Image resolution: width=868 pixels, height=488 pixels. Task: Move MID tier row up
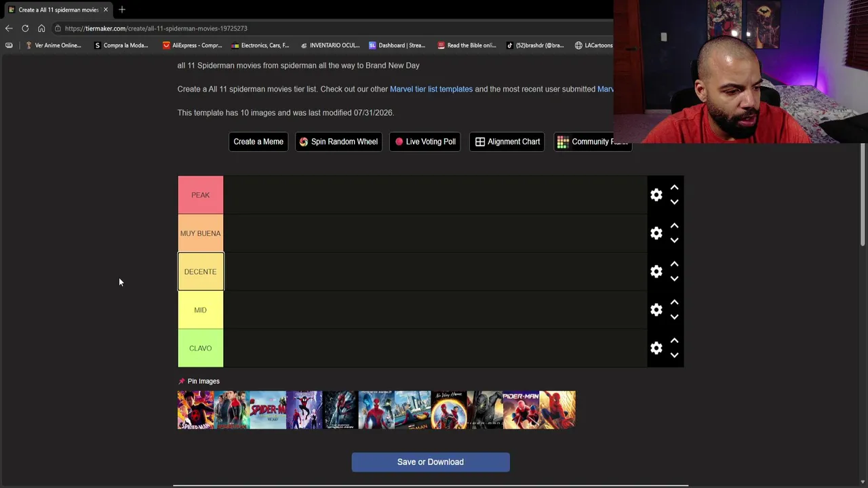674,302
